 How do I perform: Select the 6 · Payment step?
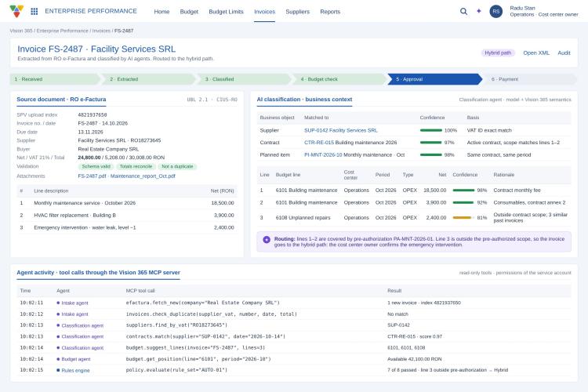click(x=531, y=79)
